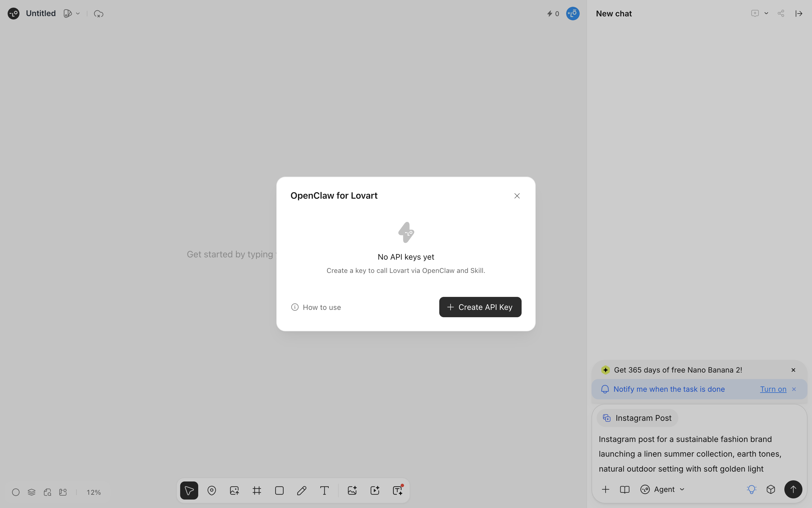Click the Lovart logo home icon
812x508 pixels.
[14, 14]
